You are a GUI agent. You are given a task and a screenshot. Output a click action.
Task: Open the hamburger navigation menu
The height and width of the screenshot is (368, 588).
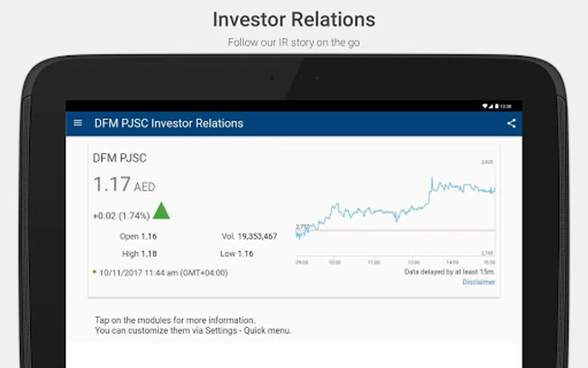(78, 123)
